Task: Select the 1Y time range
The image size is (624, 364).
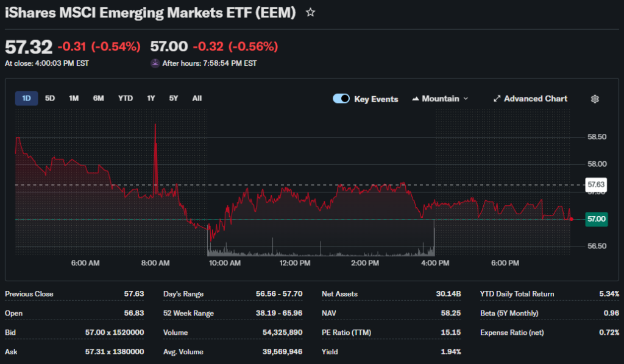Action: (x=151, y=98)
